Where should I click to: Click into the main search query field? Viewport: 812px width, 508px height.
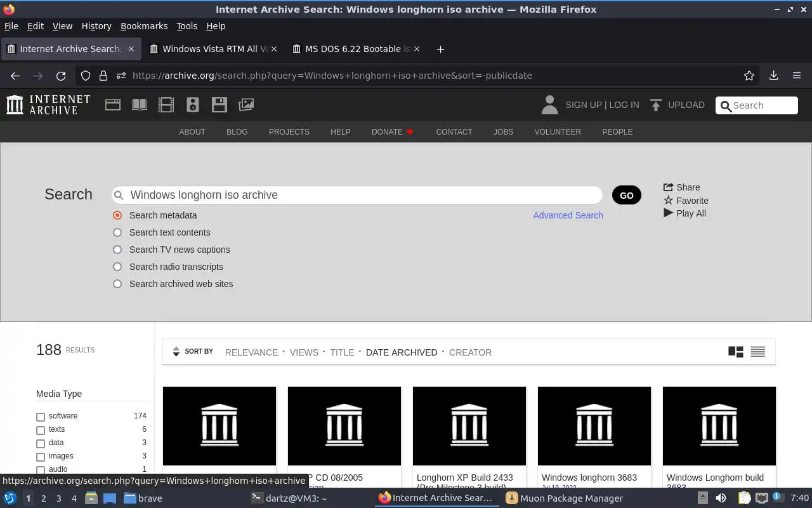pyautogui.click(x=357, y=195)
